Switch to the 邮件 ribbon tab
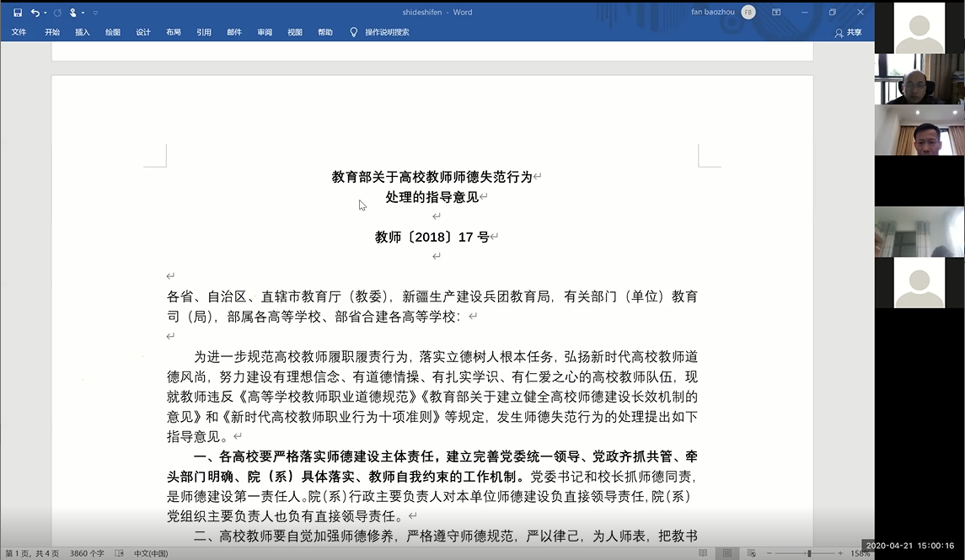 (233, 32)
